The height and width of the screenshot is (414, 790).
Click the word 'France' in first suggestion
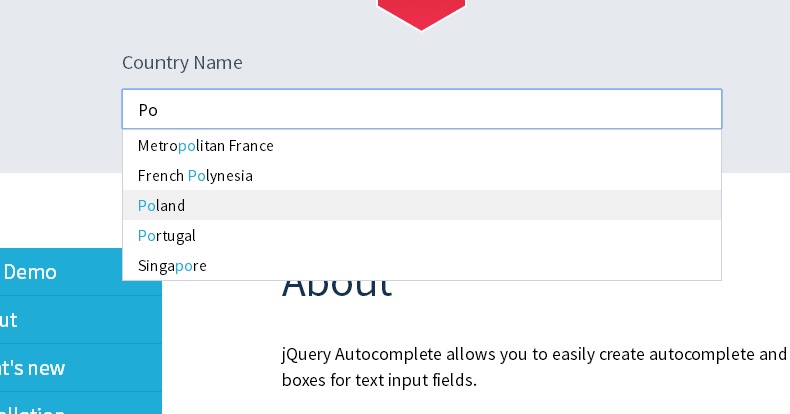tap(251, 146)
